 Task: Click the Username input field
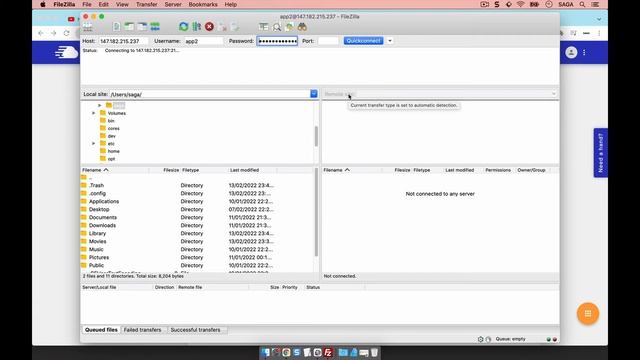tap(203, 41)
